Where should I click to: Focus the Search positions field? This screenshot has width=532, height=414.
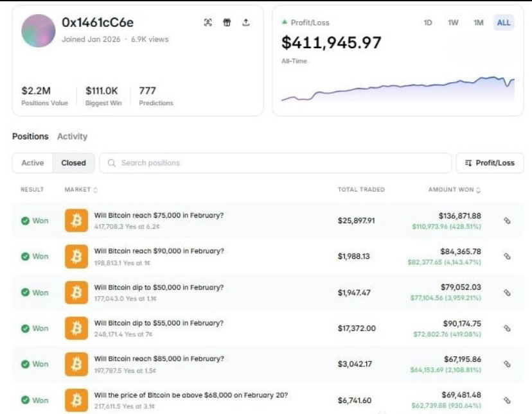(275, 163)
